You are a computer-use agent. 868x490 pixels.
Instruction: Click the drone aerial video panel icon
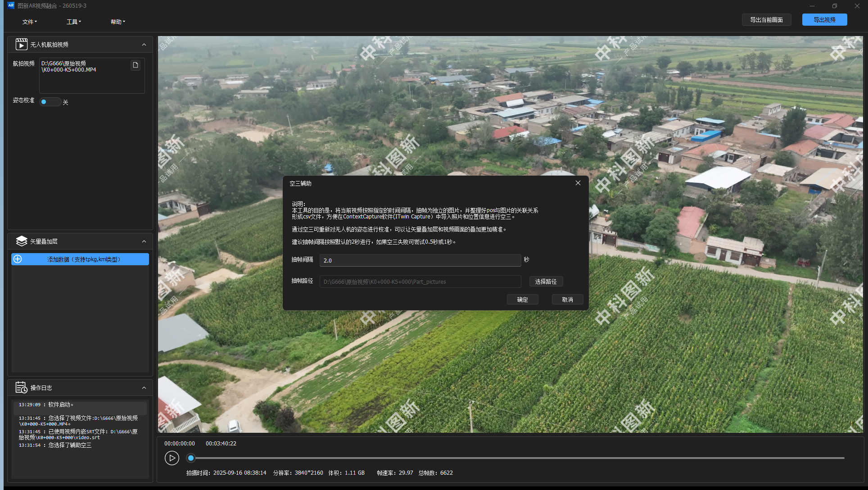click(21, 44)
